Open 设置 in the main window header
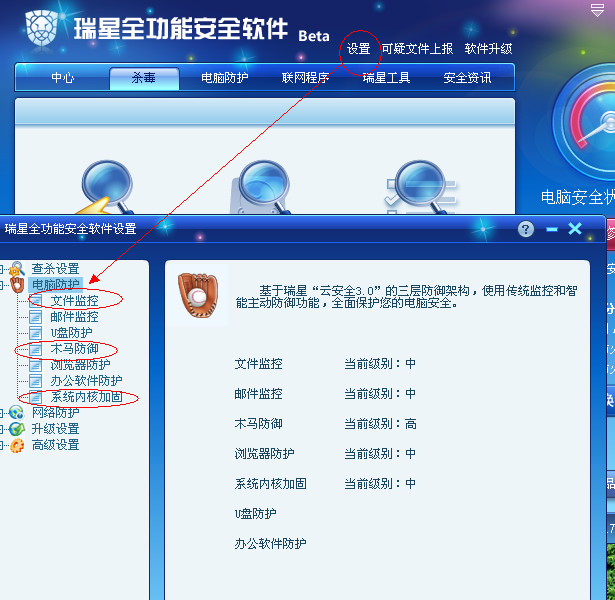 pos(358,49)
